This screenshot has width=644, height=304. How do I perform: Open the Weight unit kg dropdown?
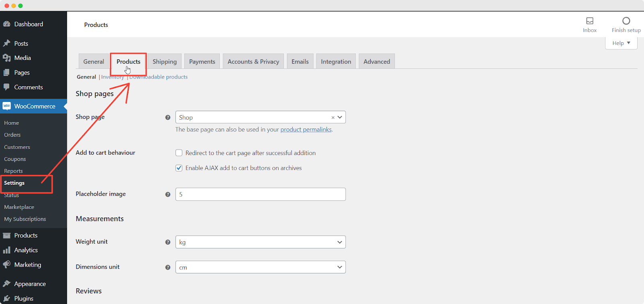[260, 242]
